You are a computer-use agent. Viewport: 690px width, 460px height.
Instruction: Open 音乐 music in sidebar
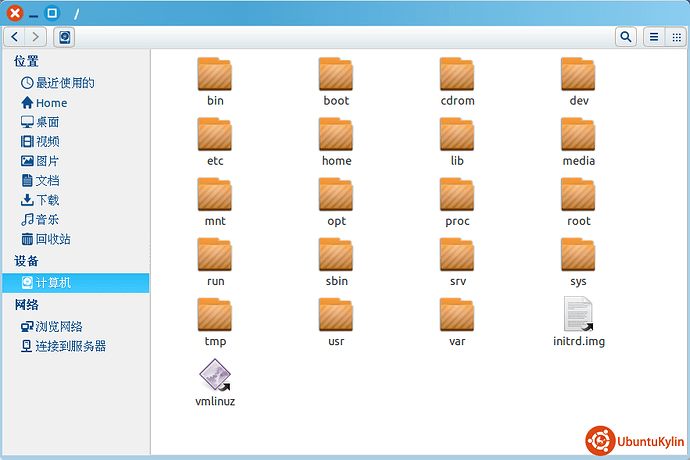click(x=47, y=219)
